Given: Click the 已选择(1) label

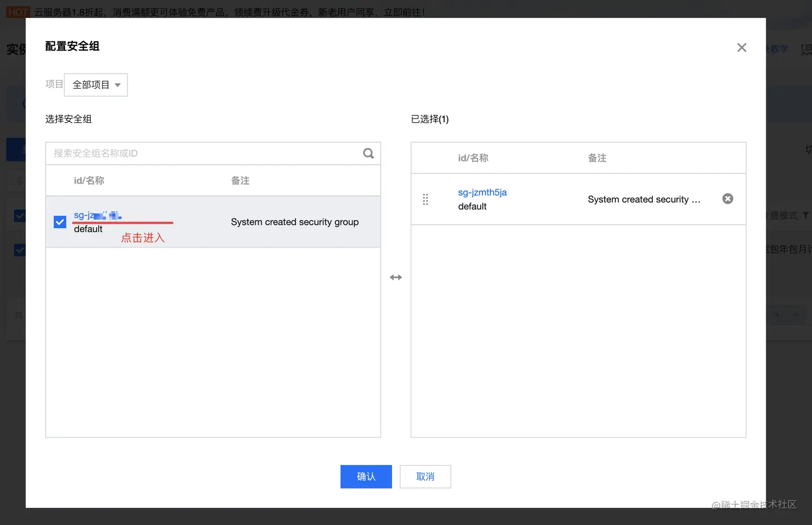Looking at the screenshot, I should click(430, 119).
